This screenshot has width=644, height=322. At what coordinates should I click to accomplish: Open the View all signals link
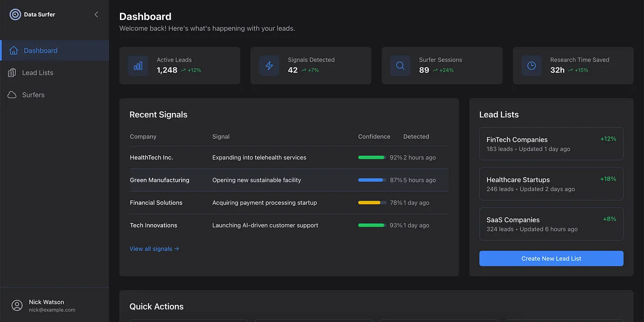point(154,248)
